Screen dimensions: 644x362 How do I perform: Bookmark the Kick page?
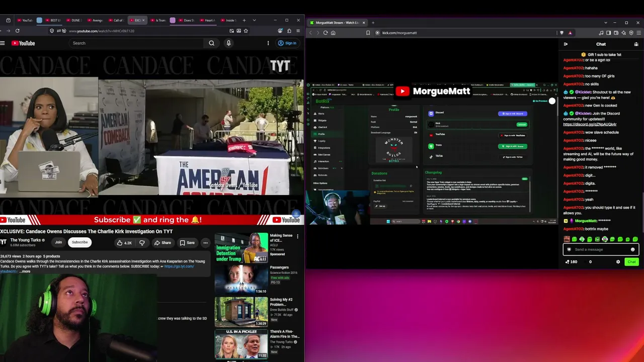368,33
